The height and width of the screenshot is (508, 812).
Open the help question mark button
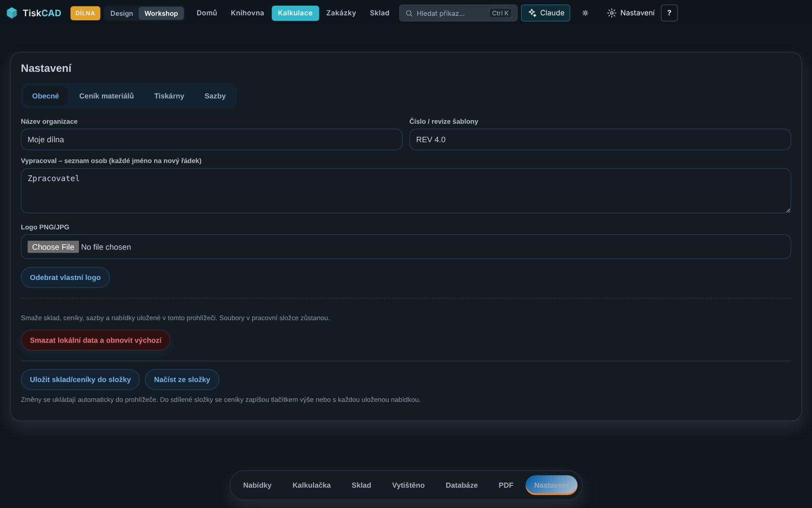pyautogui.click(x=669, y=13)
